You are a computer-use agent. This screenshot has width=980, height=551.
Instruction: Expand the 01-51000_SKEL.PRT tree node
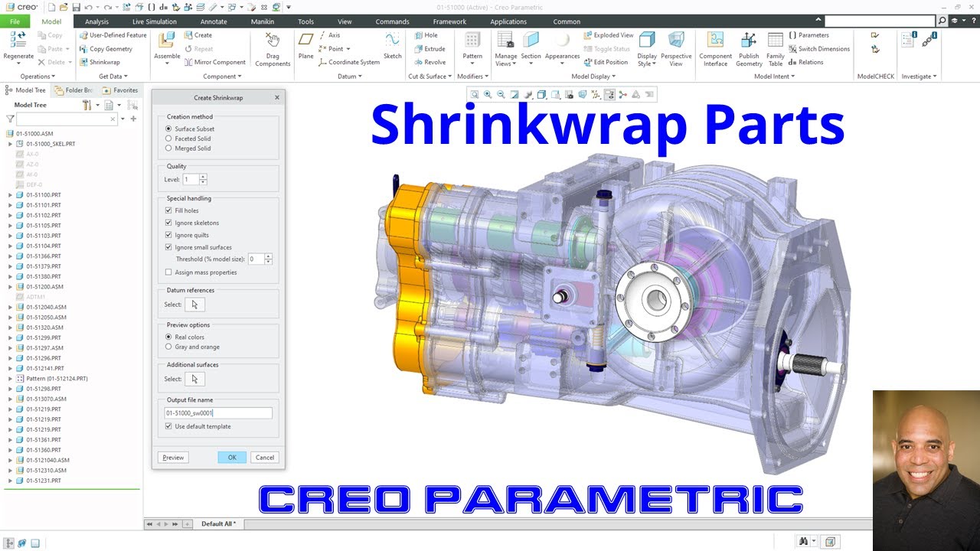tap(10, 144)
